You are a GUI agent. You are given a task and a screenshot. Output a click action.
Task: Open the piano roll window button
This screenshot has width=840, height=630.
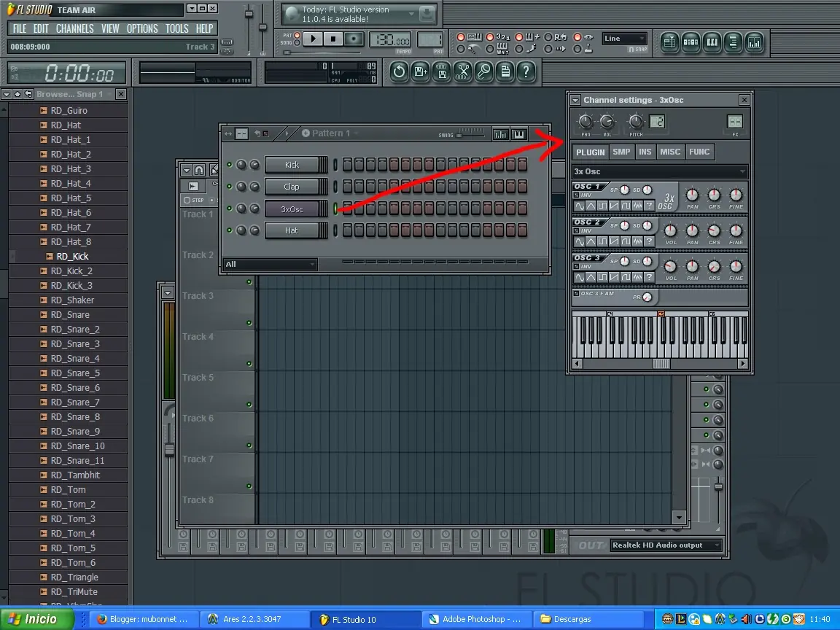[x=712, y=42]
